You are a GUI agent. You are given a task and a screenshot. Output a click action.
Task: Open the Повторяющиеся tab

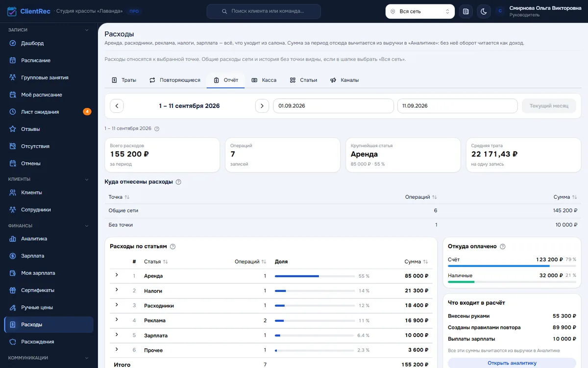pos(175,80)
